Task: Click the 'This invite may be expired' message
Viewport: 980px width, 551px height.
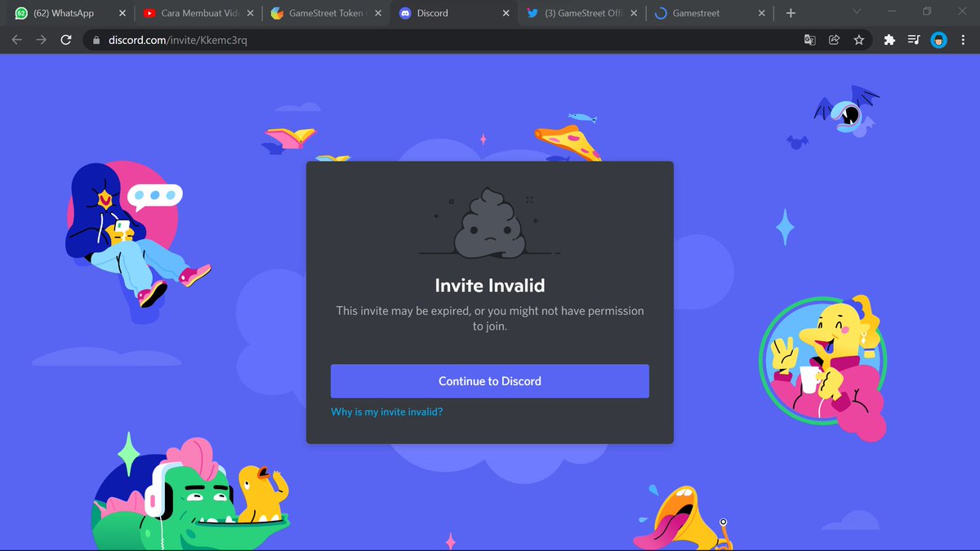Action: pyautogui.click(x=490, y=318)
